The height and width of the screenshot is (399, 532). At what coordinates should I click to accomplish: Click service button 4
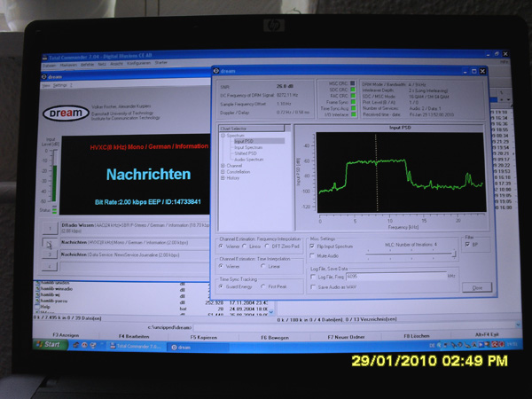pos(50,267)
